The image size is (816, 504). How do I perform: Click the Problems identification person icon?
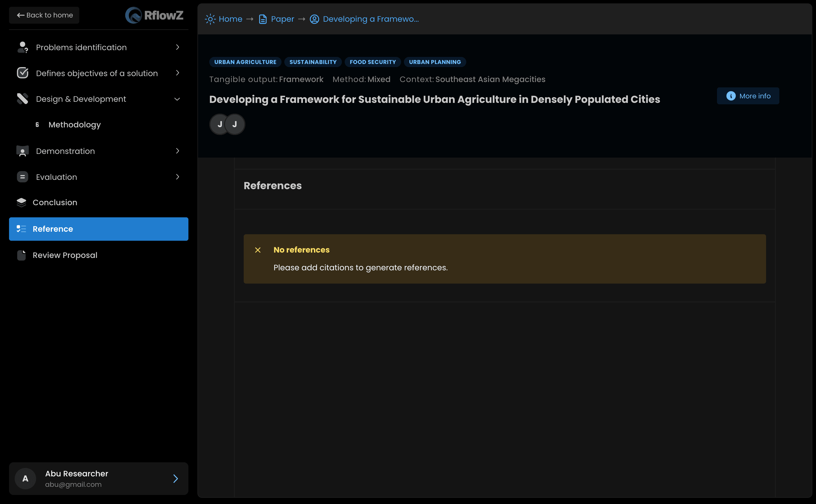pos(22,47)
